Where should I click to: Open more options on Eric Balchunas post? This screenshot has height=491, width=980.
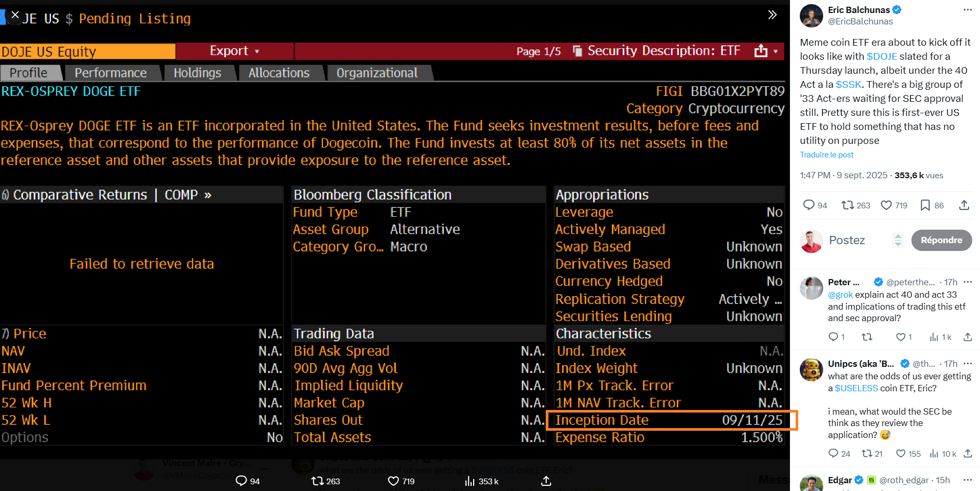967,10
